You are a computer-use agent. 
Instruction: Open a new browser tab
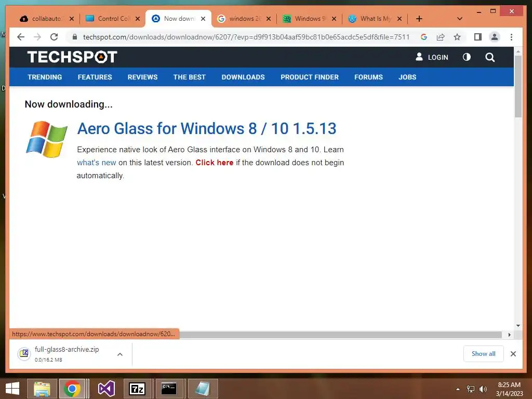419,19
